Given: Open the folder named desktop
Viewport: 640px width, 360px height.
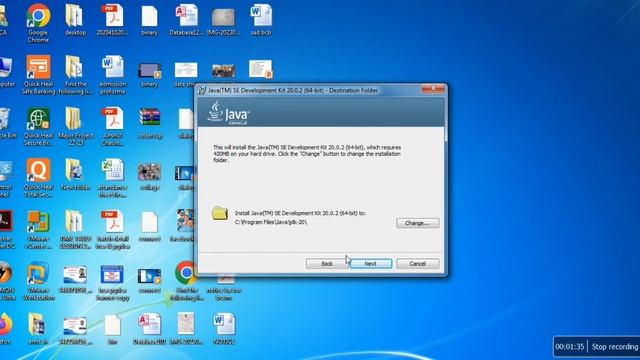Looking at the screenshot, I should tap(75, 20).
